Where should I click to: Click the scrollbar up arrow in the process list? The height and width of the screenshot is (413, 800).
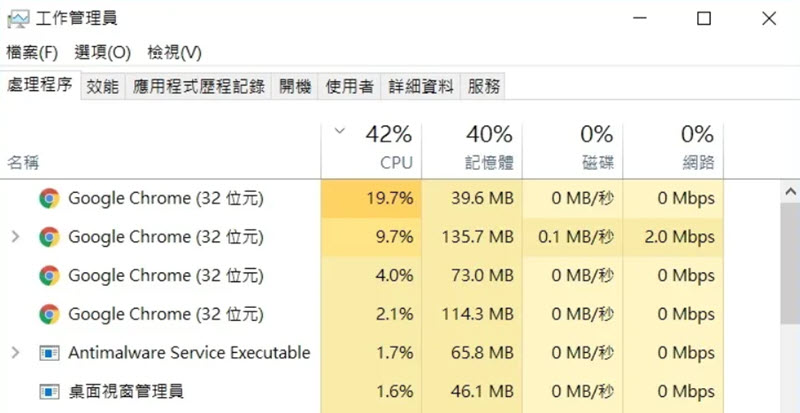[x=791, y=190]
